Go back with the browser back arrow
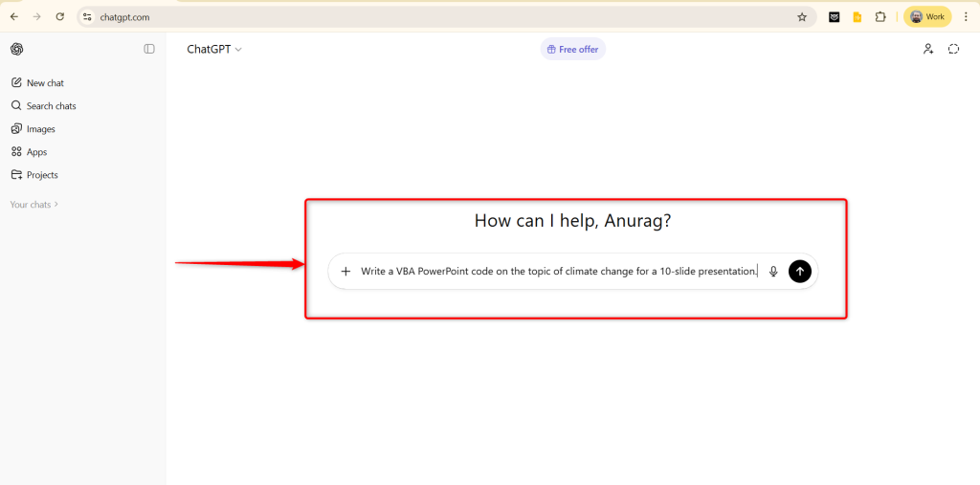This screenshot has width=980, height=485. click(13, 17)
